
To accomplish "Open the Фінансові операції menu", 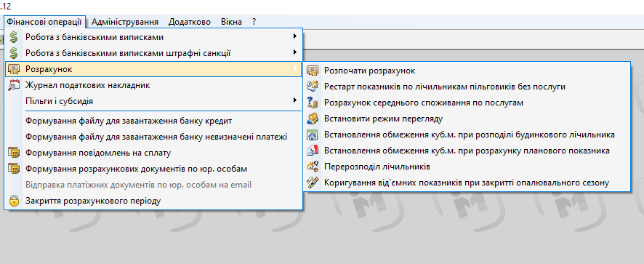I will (x=44, y=22).
